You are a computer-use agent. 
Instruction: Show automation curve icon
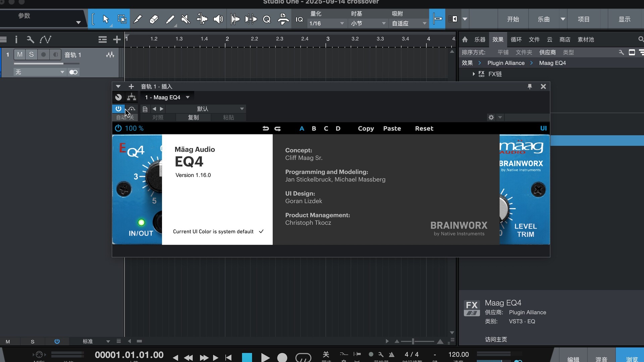click(45, 40)
